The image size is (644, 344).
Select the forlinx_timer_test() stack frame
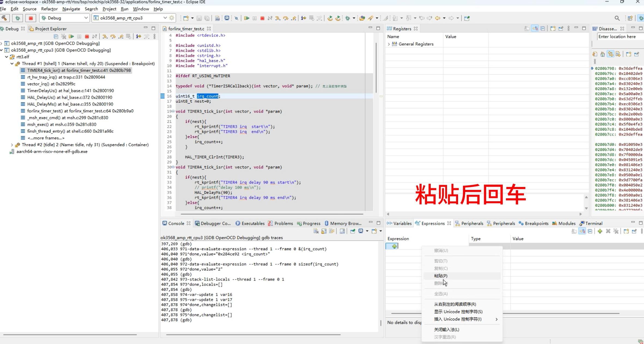point(80,111)
